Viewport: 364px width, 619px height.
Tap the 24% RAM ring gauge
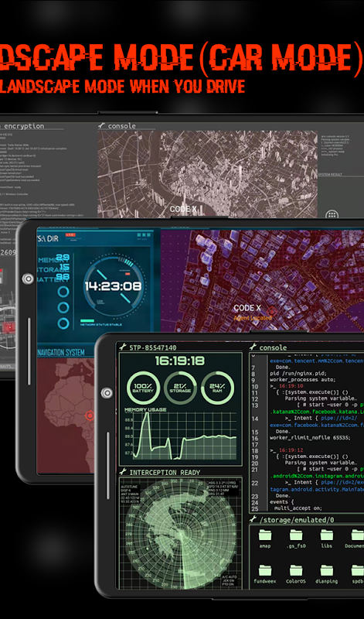pyautogui.click(x=217, y=388)
